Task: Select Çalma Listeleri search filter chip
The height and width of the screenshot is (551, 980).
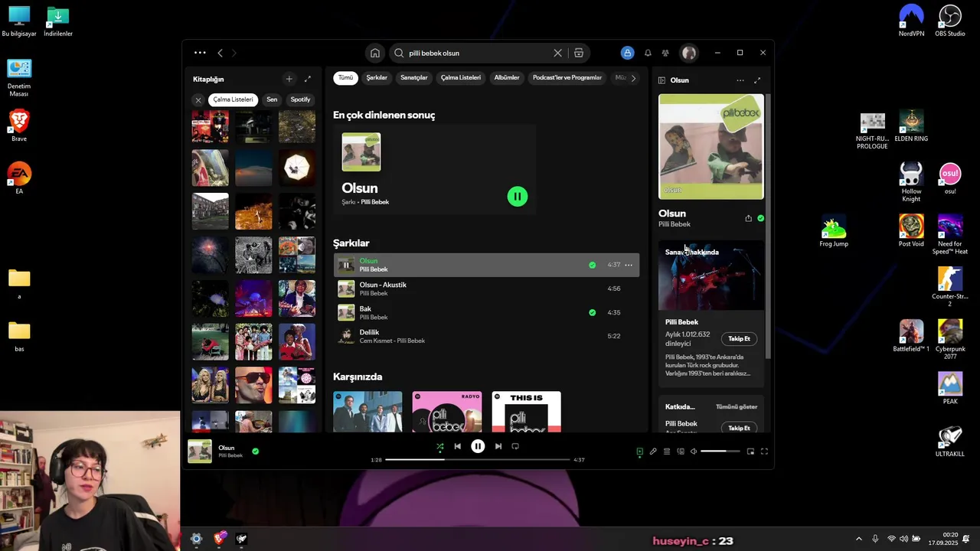Action: pyautogui.click(x=461, y=77)
